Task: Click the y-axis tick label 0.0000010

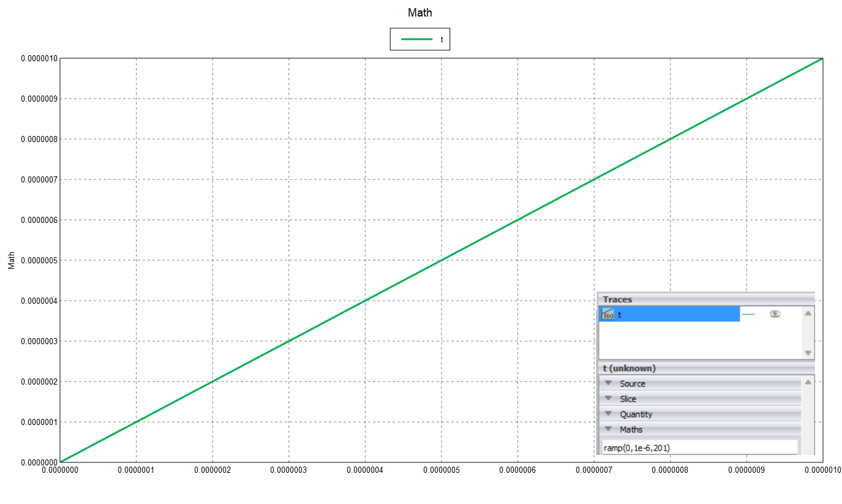Action: pyautogui.click(x=39, y=59)
